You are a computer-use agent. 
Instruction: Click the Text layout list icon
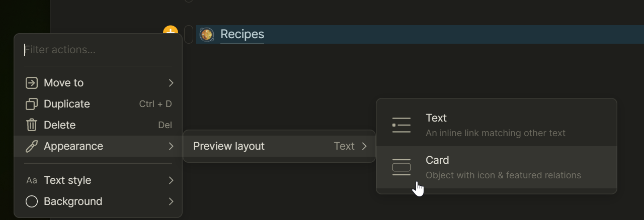point(401,125)
